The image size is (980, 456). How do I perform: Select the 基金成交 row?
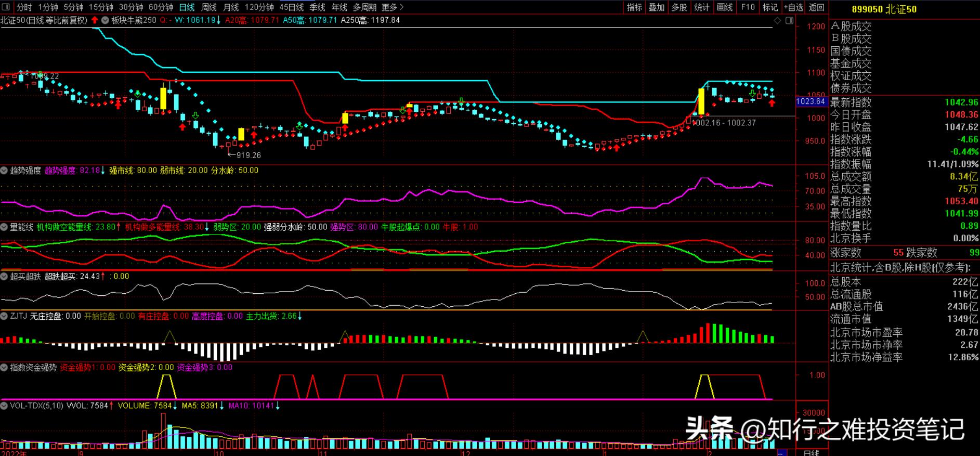[x=851, y=64]
